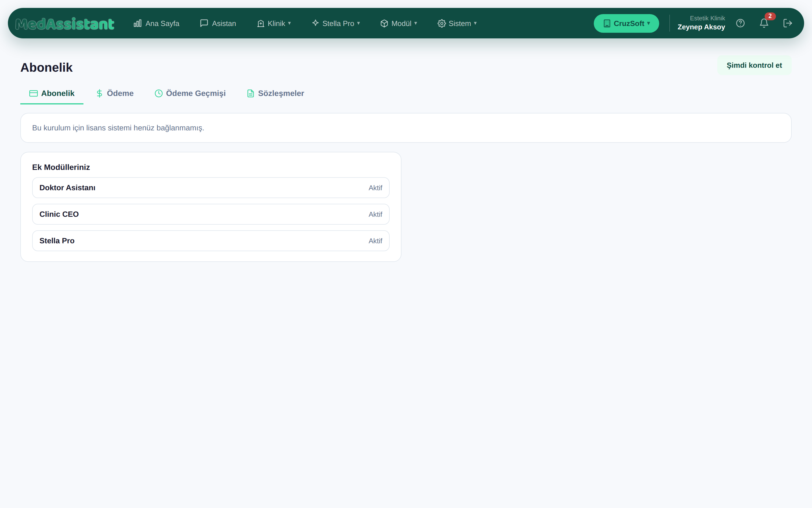Click Aktif status of Doktor Asistanı
This screenshot has height=508, width=812.
pyautogui.click(x=375, y=188)
